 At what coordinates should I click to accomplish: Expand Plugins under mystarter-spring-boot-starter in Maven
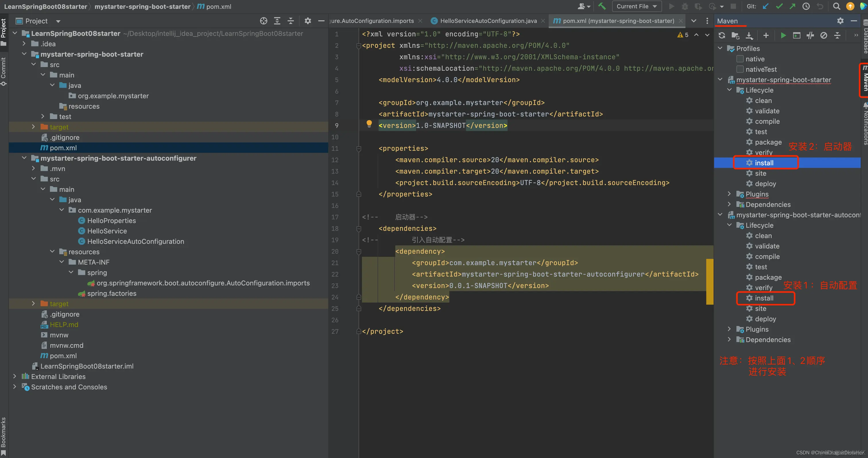pos(729,194)
